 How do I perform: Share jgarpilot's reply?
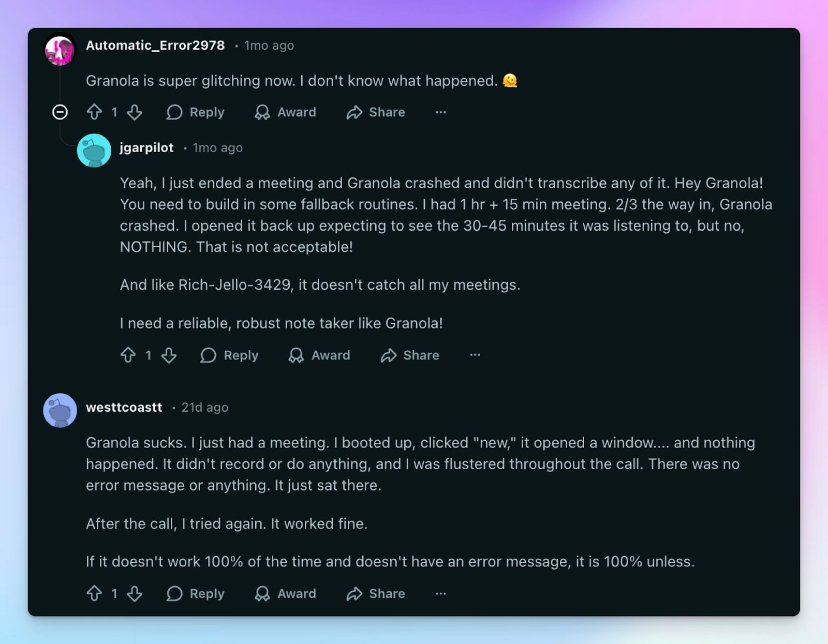409,355
